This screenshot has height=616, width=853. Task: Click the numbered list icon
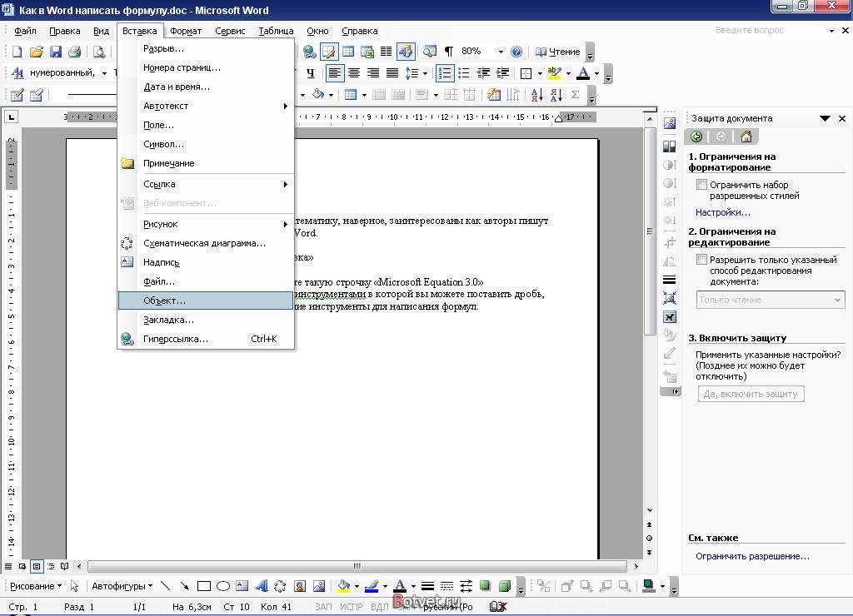coord(445,73)
